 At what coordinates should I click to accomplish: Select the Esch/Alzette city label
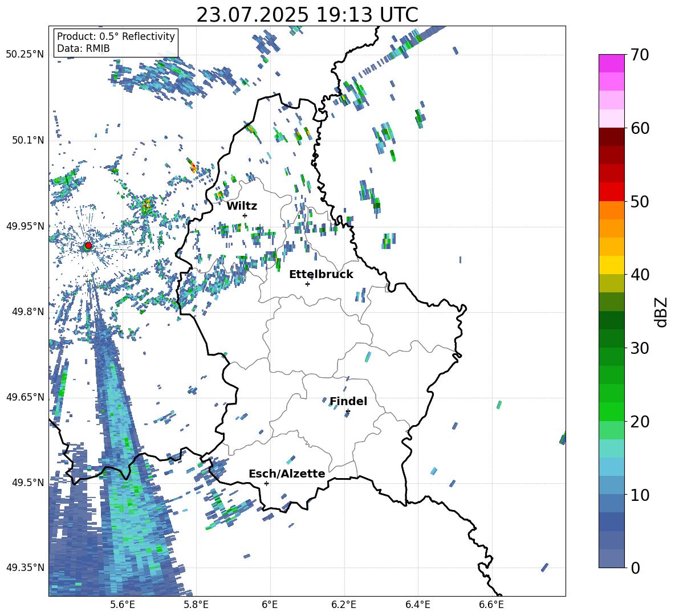287,474
